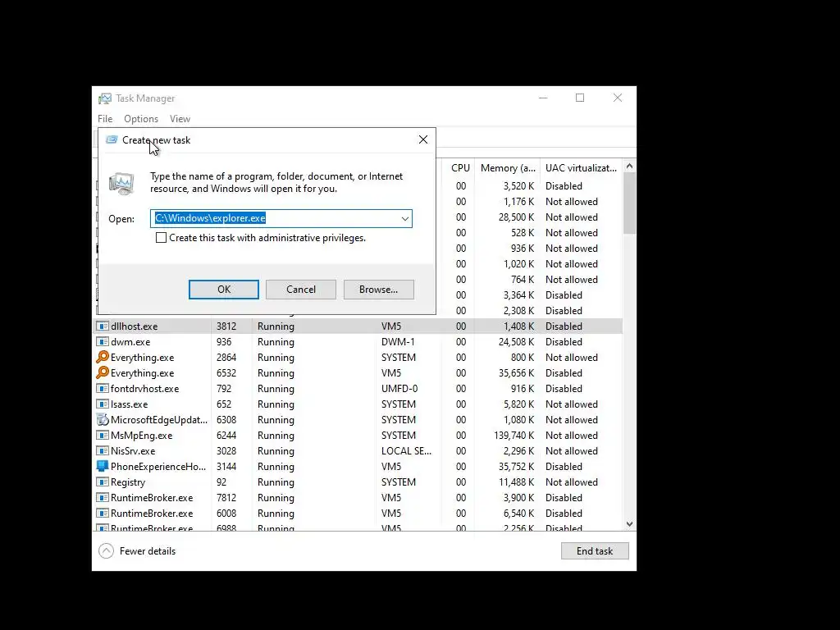The width and height of the screenshot is (840, 630).
Task: Close the Create new task dialog
Action: click(423, 139)
